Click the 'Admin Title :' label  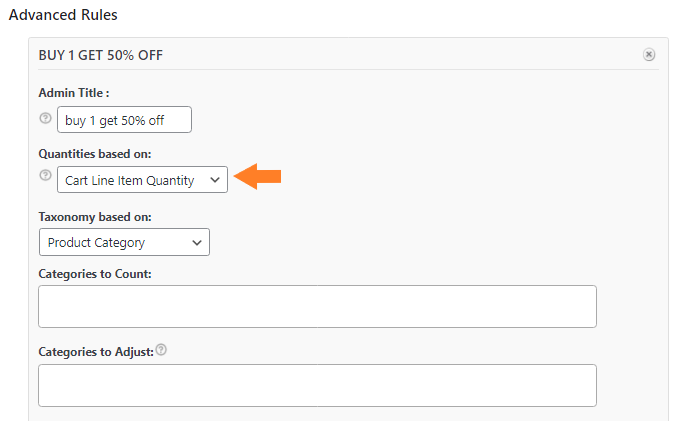(74, 93)
